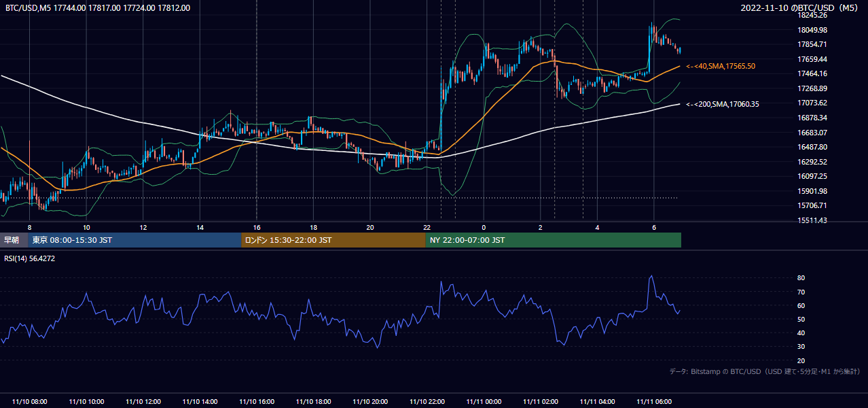Click bottom time label 11/10 16:00
868x408 pixels.
pyautogui.click(x=257, y=402)
